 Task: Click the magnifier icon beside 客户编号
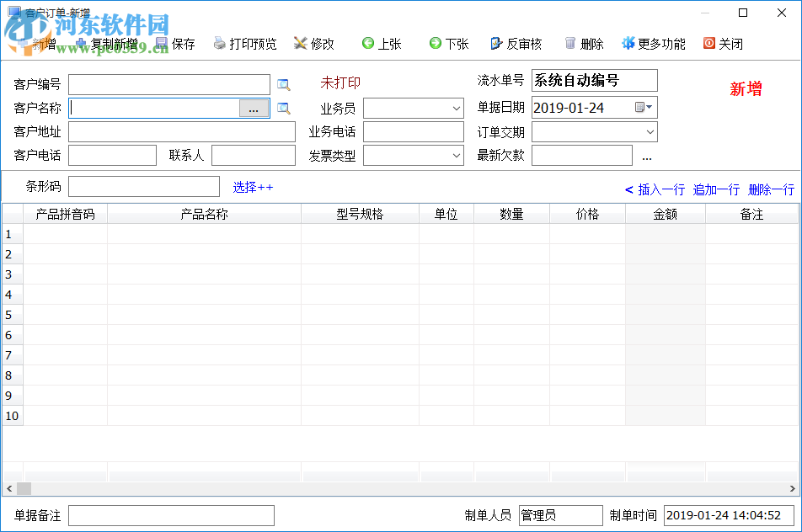pos(283,83)
